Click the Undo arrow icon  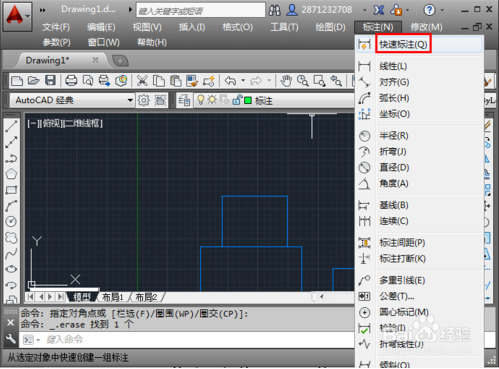click(x=231, y=80)
